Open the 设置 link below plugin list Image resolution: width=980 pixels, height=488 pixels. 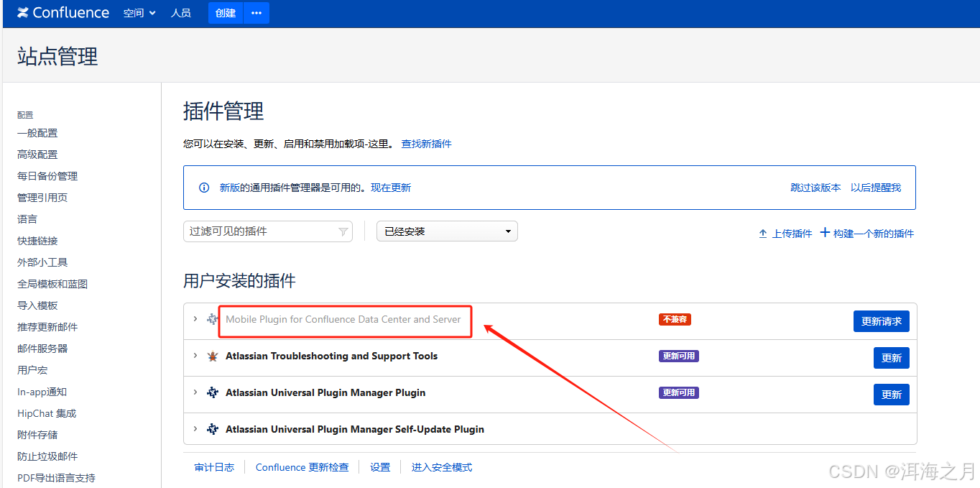click(x=380, y=467)
